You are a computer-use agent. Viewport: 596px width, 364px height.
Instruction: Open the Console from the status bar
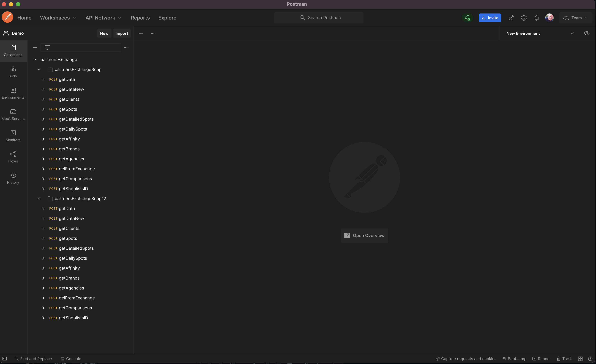point(70,359)
